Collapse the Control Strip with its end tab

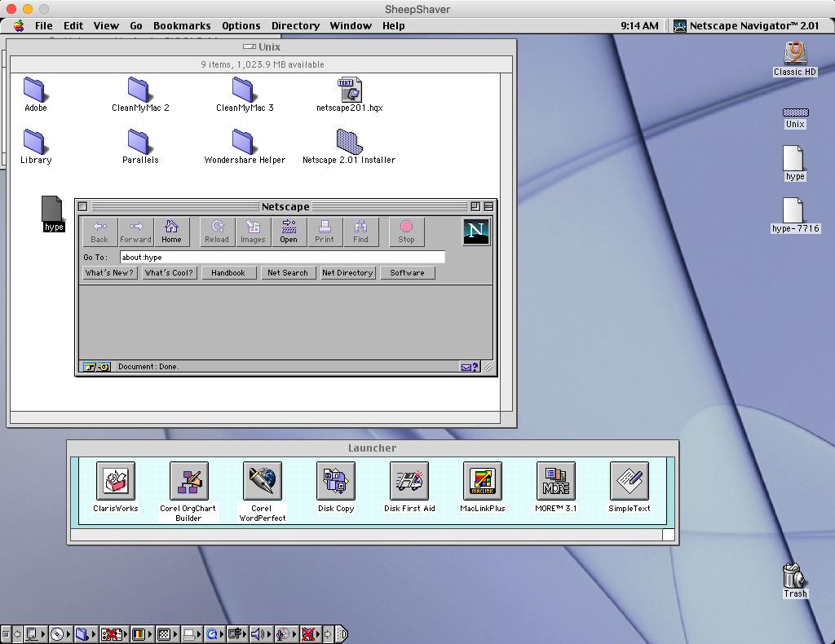pyautogui.click(x=343, y=634)
